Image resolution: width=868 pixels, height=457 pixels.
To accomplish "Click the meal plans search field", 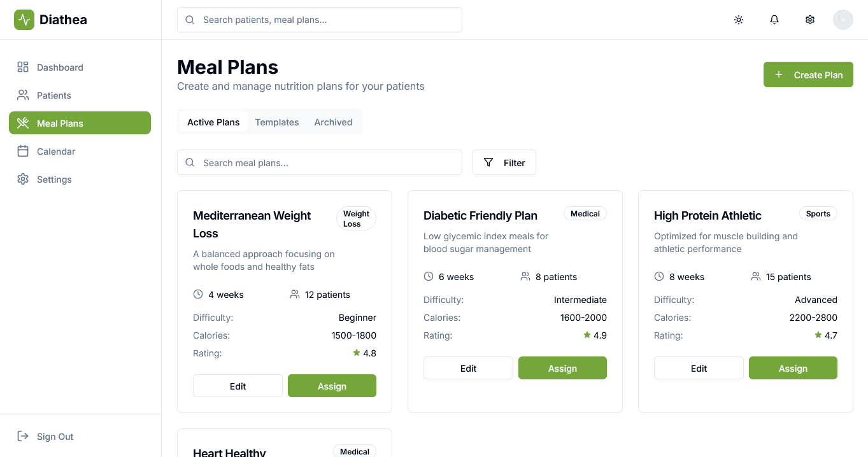I will [x=319, y=162].
